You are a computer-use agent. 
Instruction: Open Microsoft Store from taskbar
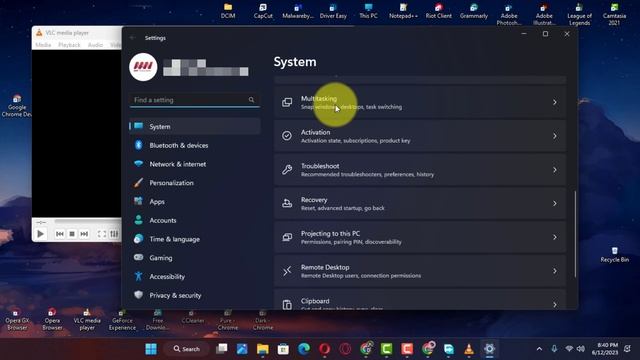[283, 349]
